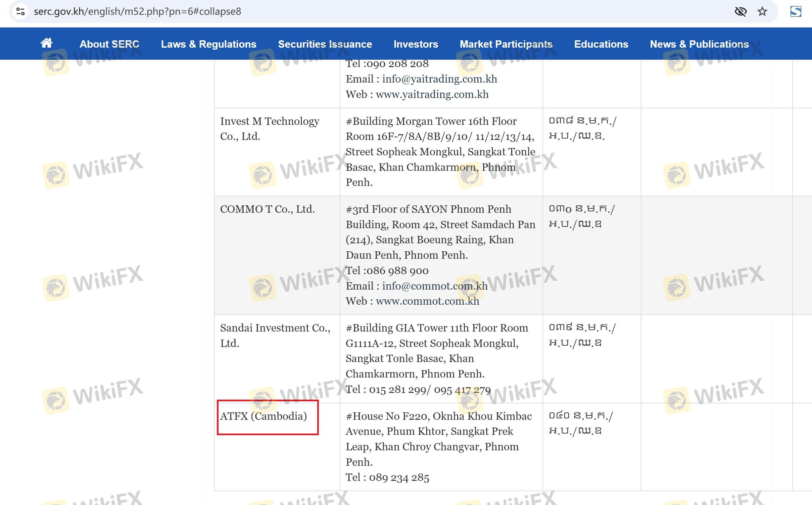Click the home icon in navigation bar
812x505 pixels.
pyautogui.click(x=46, y=43)
